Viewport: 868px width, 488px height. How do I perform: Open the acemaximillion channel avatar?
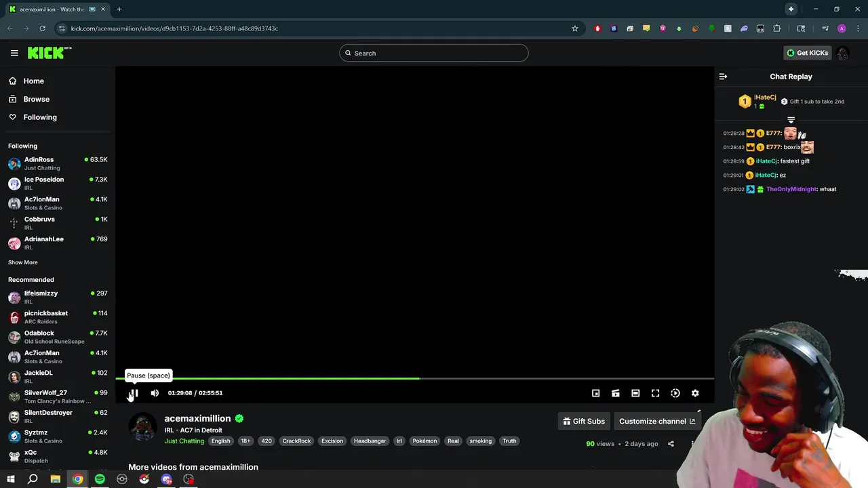point(142,428)
